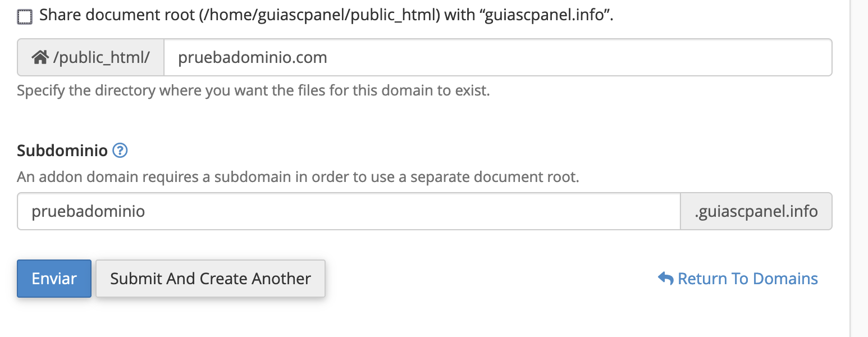
Task: Click the .guiascpanel.info domain suffix box
Action: tap(756, 211)
